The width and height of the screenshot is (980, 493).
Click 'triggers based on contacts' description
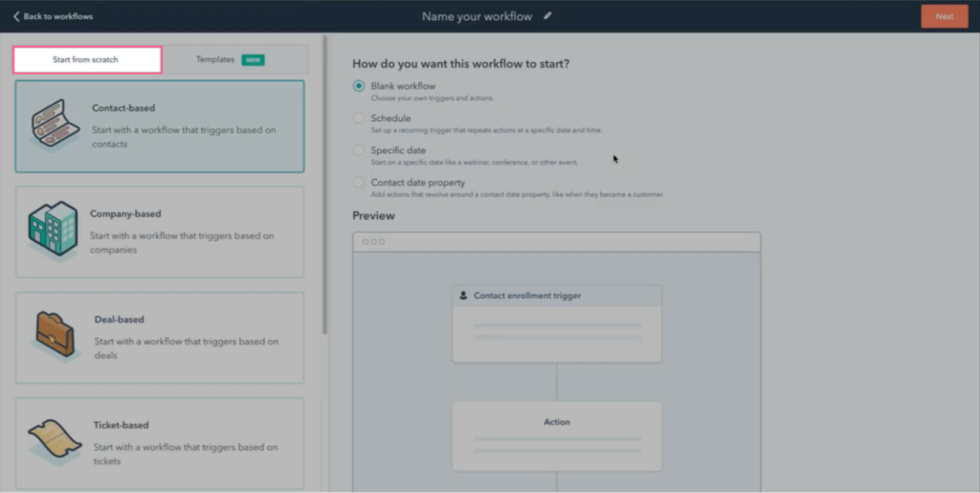[184, 137]
